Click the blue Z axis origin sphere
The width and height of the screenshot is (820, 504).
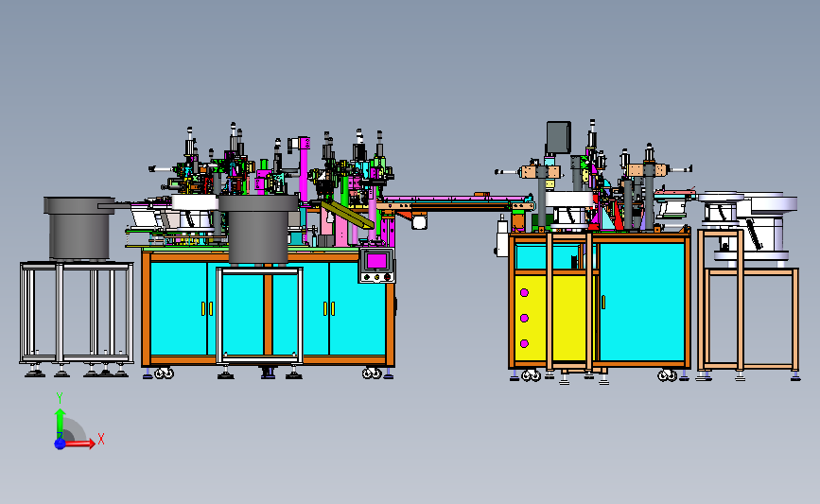[x=61, y=443]
